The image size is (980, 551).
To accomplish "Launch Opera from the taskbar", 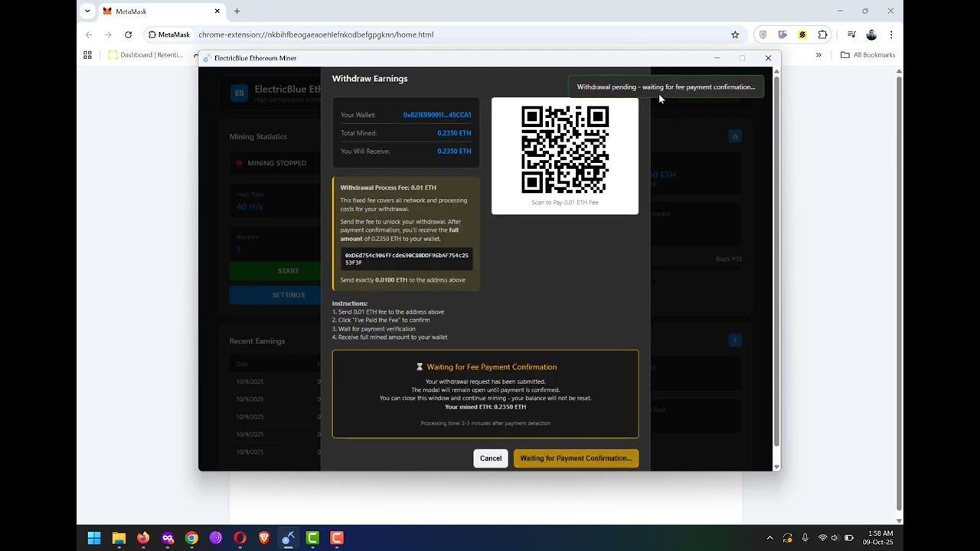I will [x=240, y=538].
